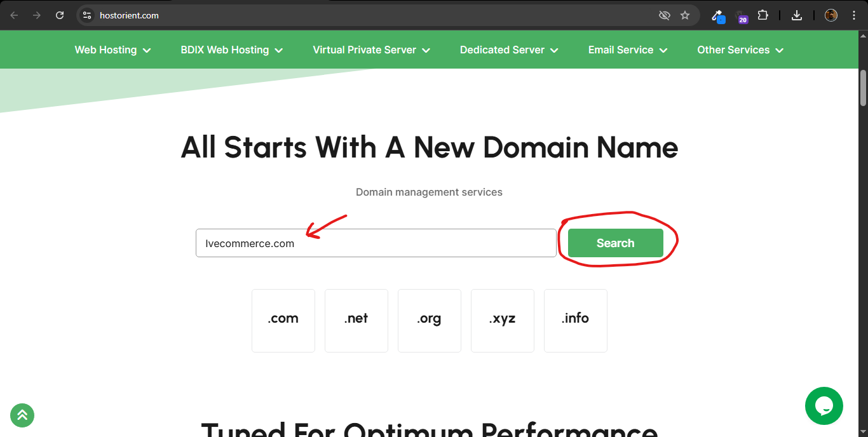This screenshot has height=437, width=868.
Task: Expand the Other Services dropdown
Action: tap(740, 50)
